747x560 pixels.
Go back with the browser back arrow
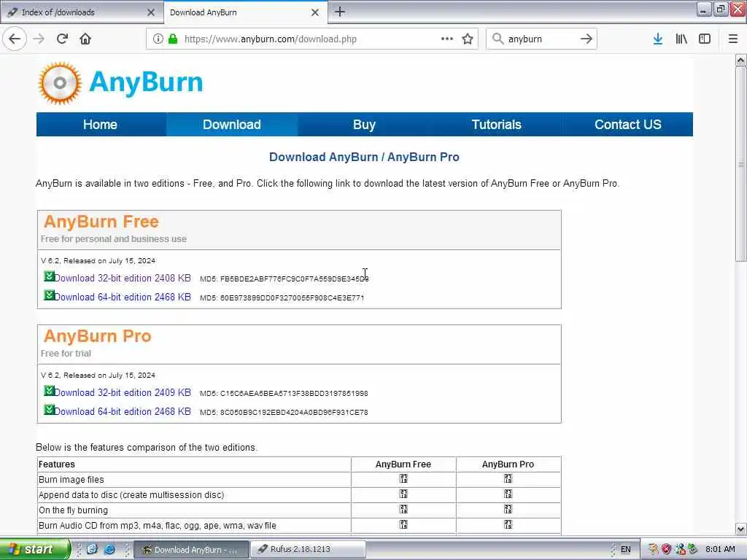[15, 39]
